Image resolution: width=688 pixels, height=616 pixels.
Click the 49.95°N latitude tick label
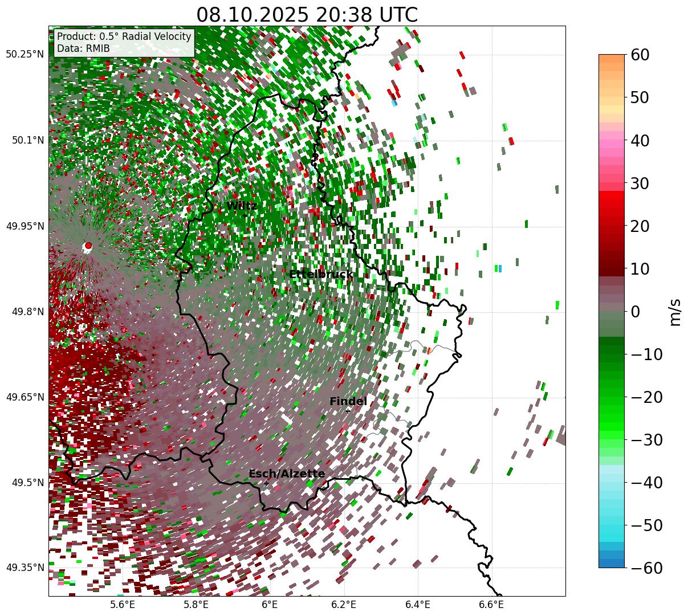click(25, 226)
